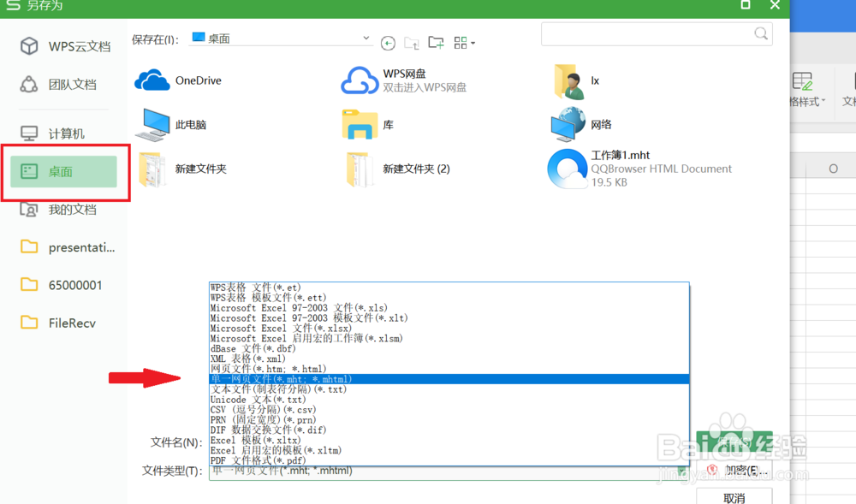Viewport: 856px width, 504px height.
Task: Open WPS云文档 in the sidebar
Action: pos(64,46)
